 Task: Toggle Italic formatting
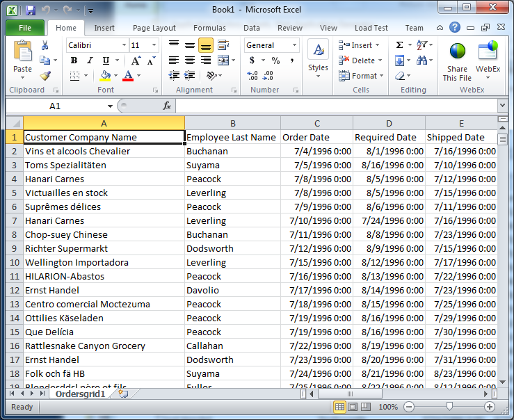pyautogui.click(x=90, y=60)
